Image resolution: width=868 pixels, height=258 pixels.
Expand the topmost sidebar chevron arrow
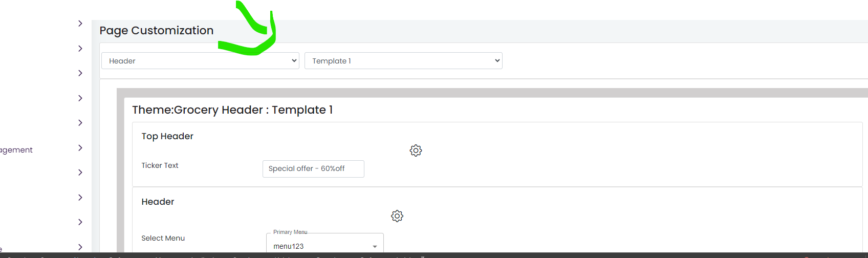click(80, 24)
